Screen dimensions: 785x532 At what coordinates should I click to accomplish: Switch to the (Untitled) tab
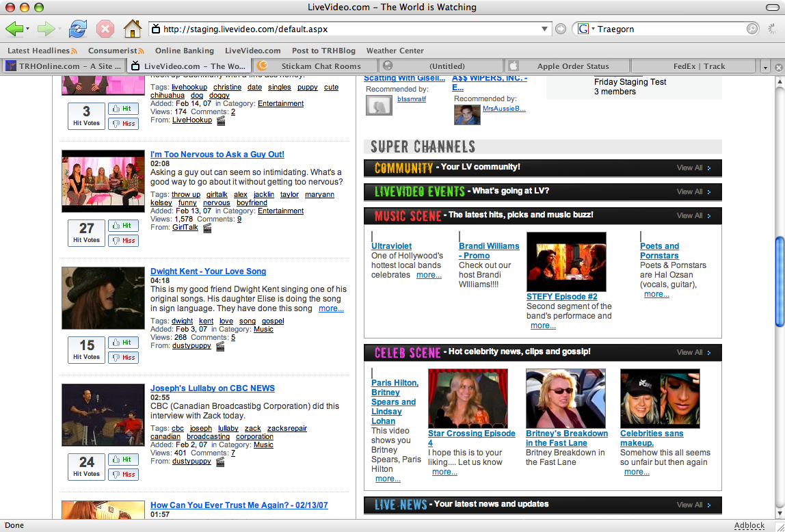441,66
